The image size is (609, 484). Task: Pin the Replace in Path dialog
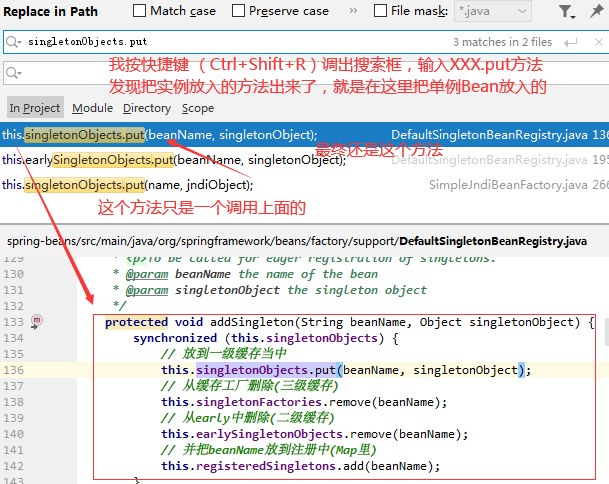(597, 11)
